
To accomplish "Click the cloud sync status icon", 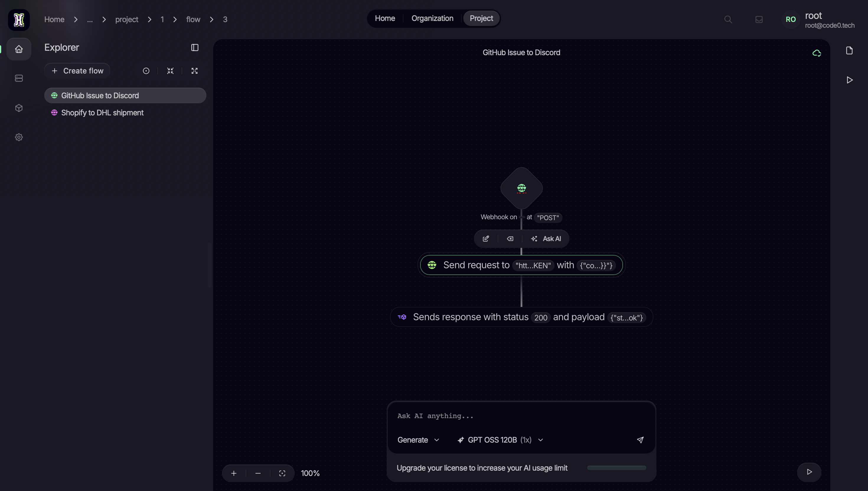I will point(817,53).
